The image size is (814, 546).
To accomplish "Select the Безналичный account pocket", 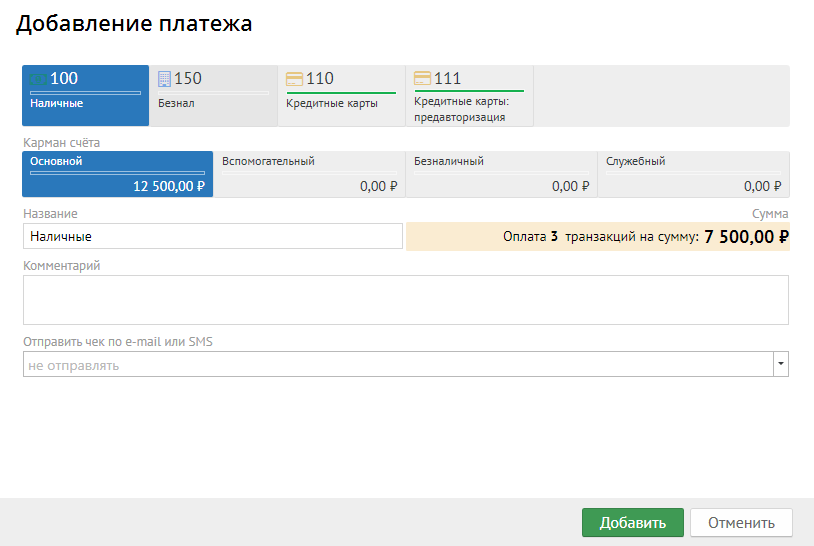I will tap(501, 174).
